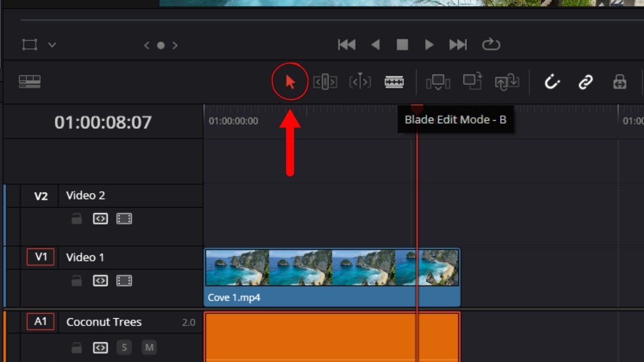Screen dimensions: 644x362
Task: Click the Insert Clip icon
Action: pos(438,81)
